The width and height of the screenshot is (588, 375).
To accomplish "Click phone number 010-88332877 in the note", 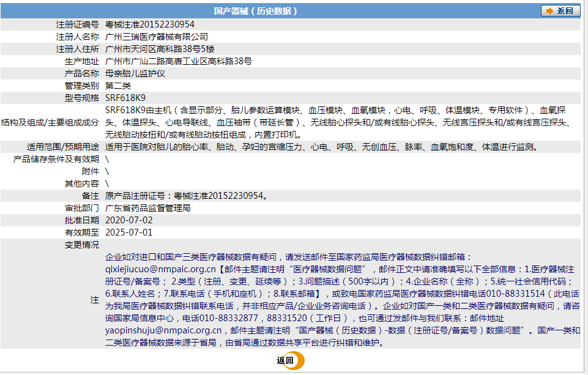I will 229,318.
